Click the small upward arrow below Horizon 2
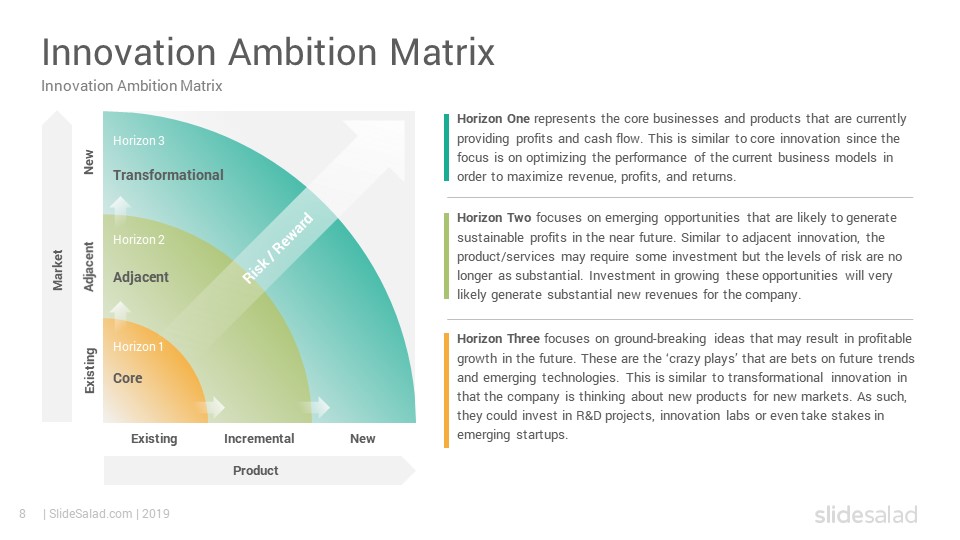Viewport: 960px width, 540px height. click(121, 312)
